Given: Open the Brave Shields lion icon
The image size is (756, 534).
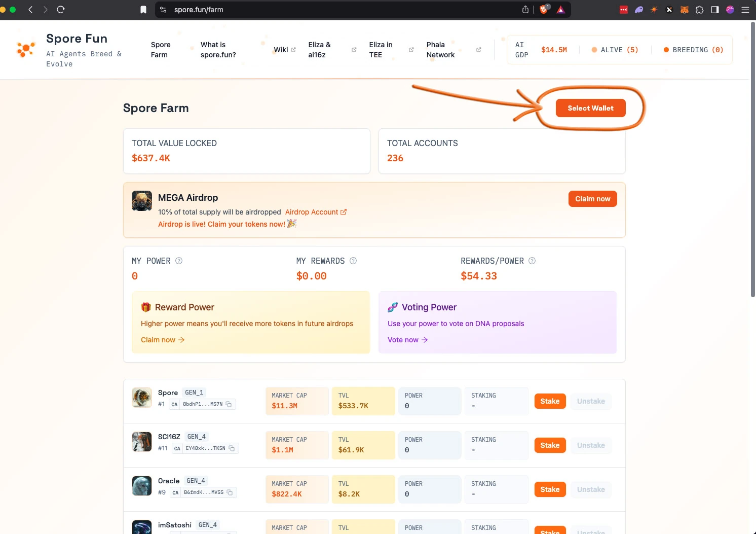Looking at the screenshot, I should (544, 9).
